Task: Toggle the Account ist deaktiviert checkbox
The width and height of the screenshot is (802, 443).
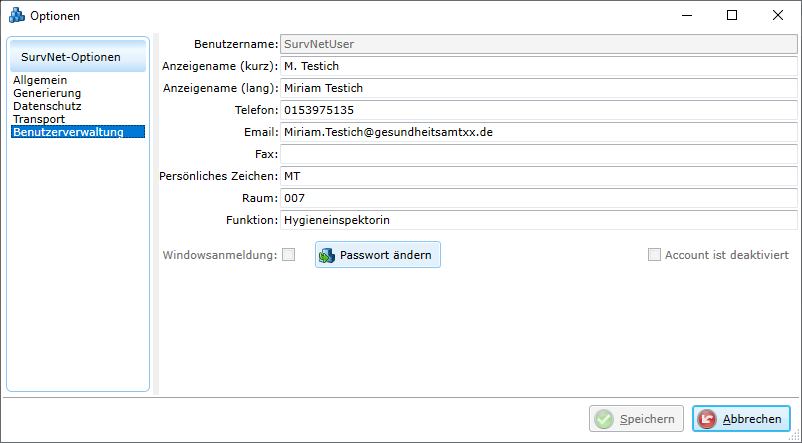Action: (655, 255)
